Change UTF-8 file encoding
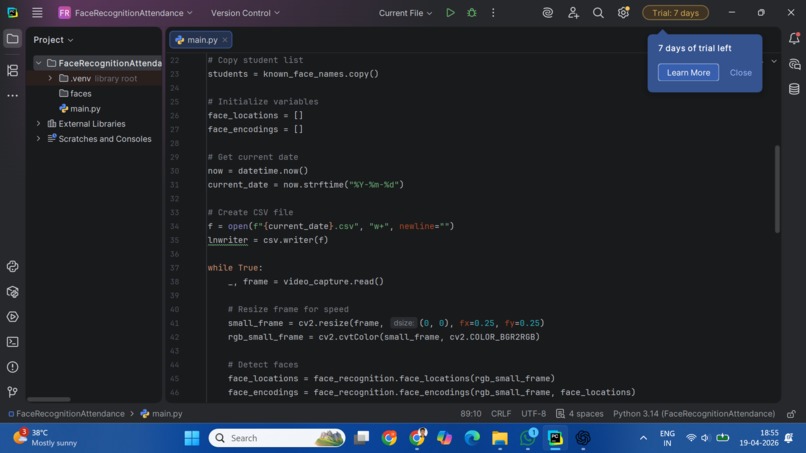 pos(534,414)
